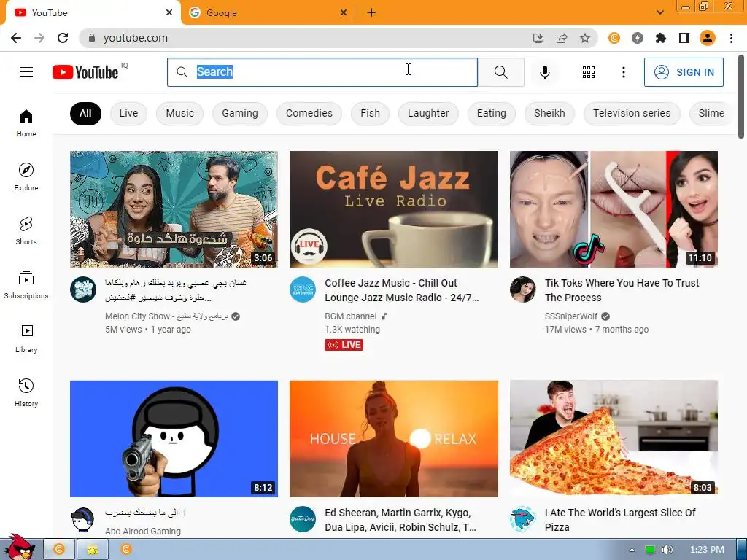747x560 pixels.
Task: Select the Comedies filter chip
Action: tap(309, 113)
